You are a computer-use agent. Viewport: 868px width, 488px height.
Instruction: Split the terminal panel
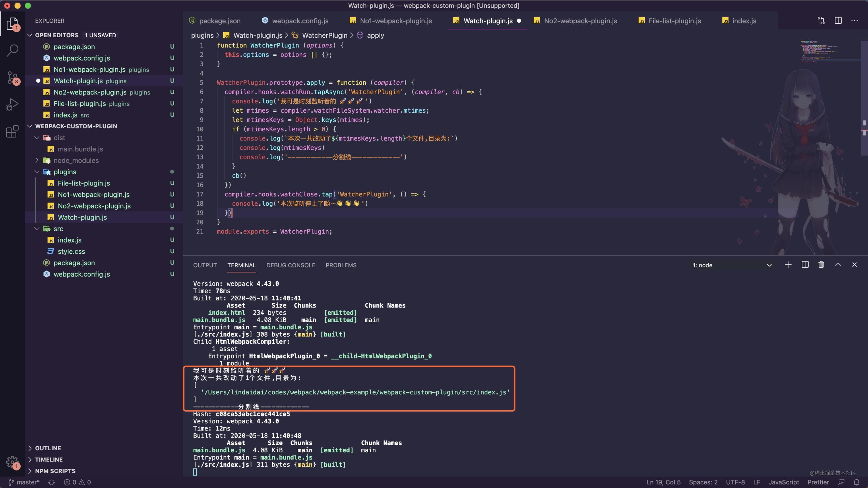tap(805, 265)
